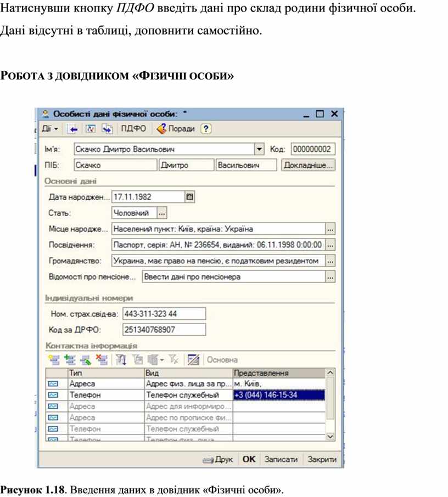
Task: Click the question mark help icon
Action: click(x=206, y=129)
